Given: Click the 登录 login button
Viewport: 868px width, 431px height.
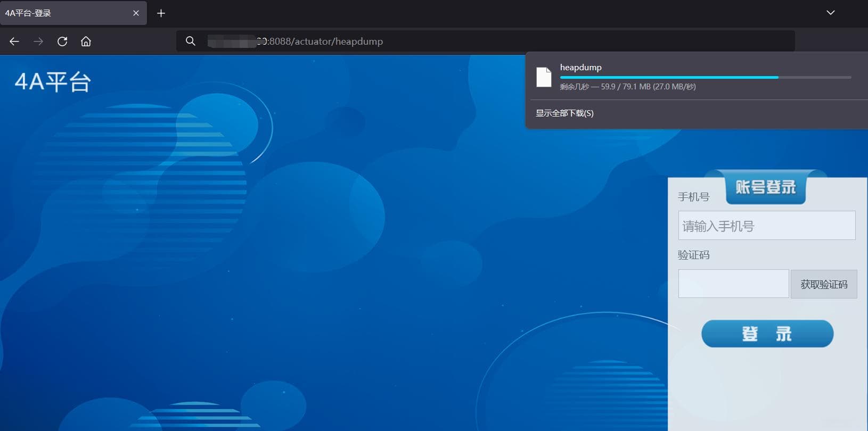Looking at the screenshot, I should click(x=767, y=334).
